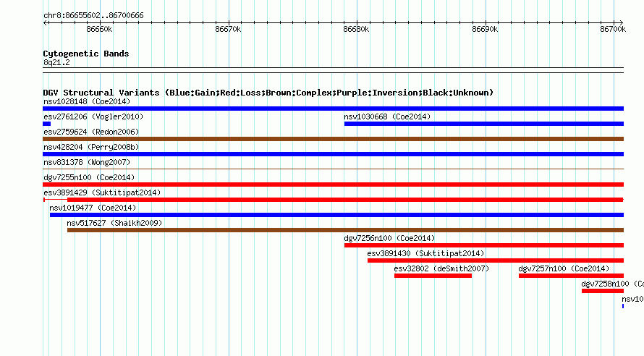Click the DGV Structural Variants track title
The height and width of the screenshot is (356, 644).
click(268, 93)
